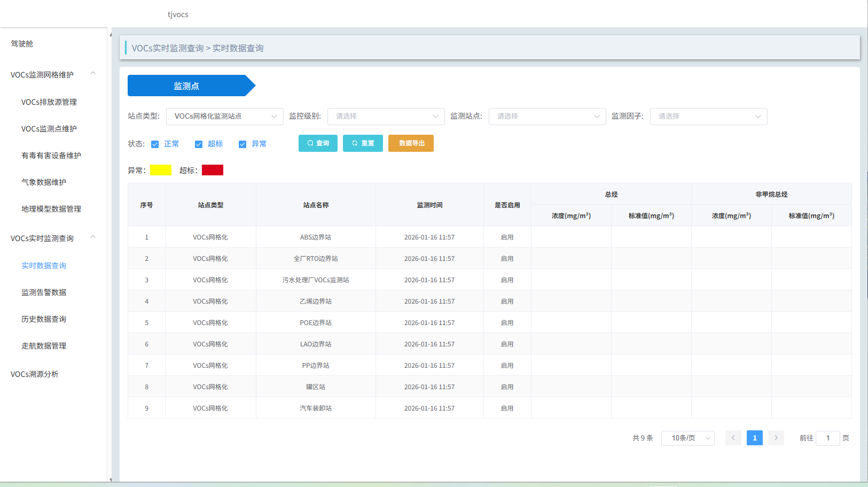
Task: Click the red 超标 color swatch
Action: click(x=213, y=170)
